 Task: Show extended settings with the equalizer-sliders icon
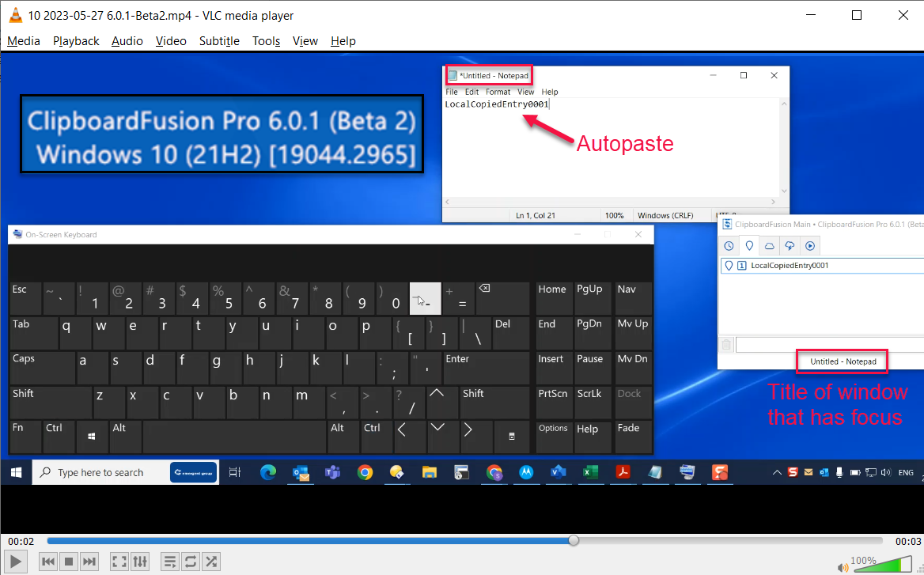[140, 562]
